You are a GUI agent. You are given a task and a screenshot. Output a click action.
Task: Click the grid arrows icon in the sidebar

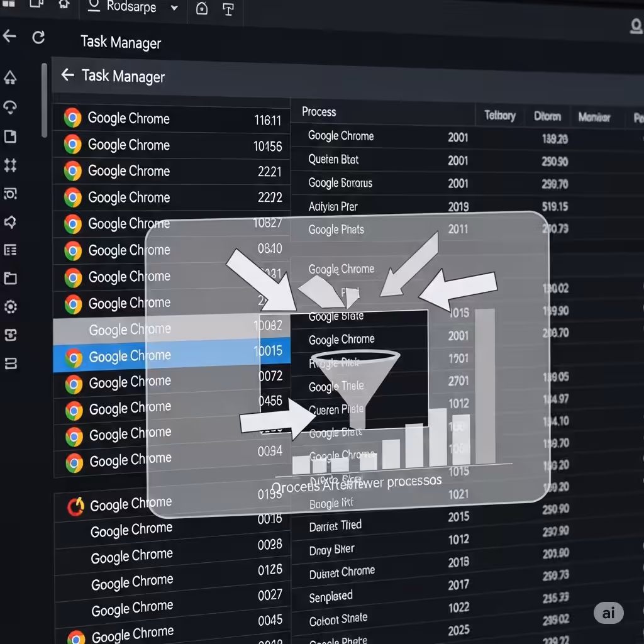(10, 165)
